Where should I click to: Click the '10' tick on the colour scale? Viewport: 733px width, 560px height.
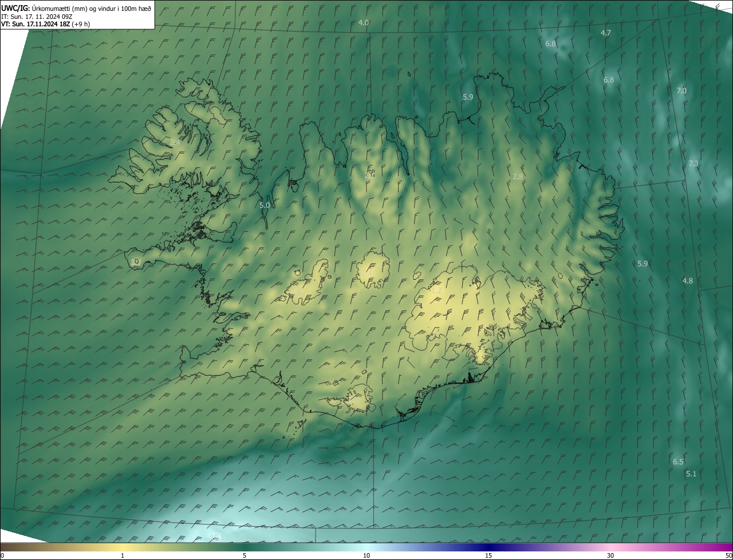click(366, 555)
